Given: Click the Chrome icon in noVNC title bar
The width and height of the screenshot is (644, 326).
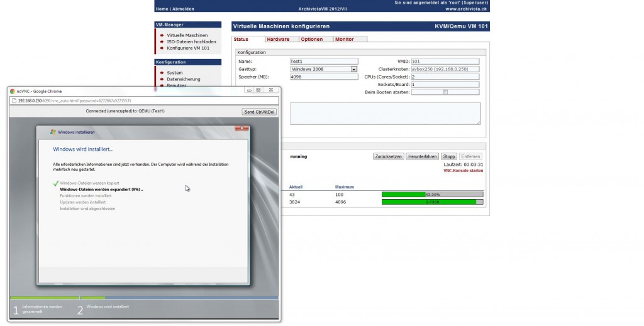Looking at the screenshot, I should [13, 91].
